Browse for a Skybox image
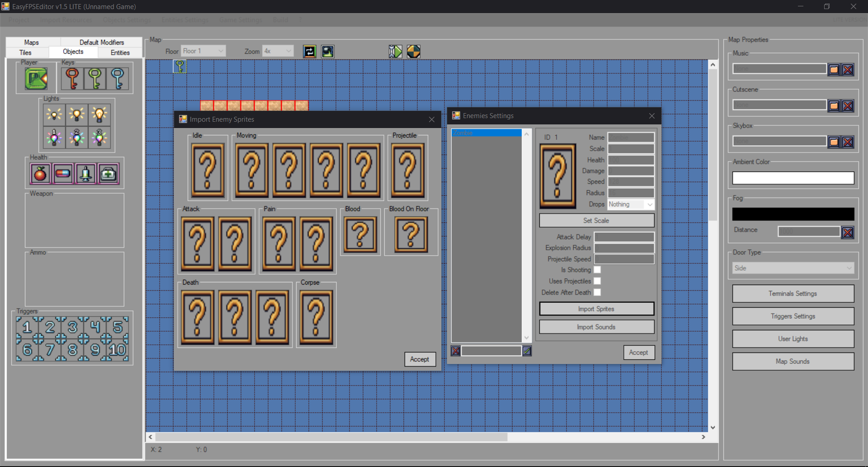The width and height of the screenshot is (868, 467). (x=834, y=142)
